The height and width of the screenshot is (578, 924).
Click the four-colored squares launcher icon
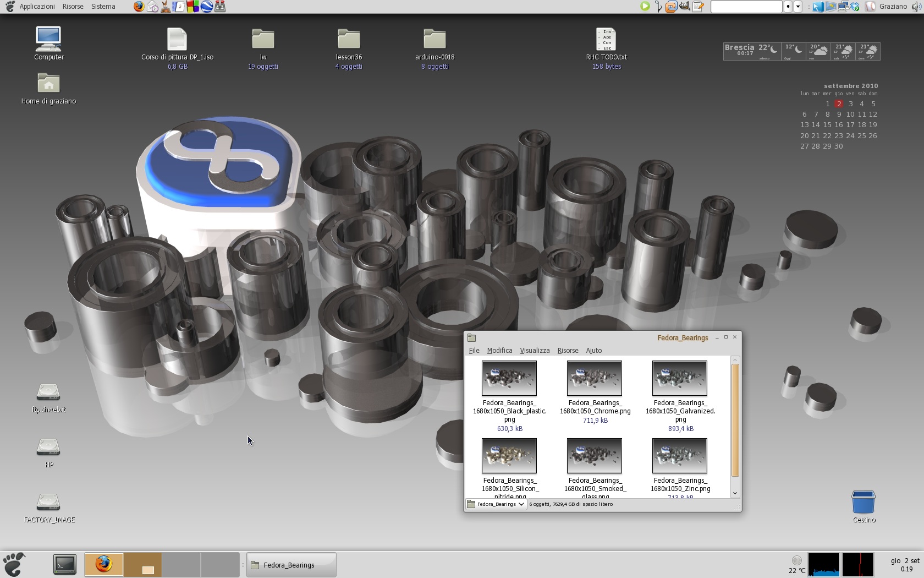click(x=193, y=7)
